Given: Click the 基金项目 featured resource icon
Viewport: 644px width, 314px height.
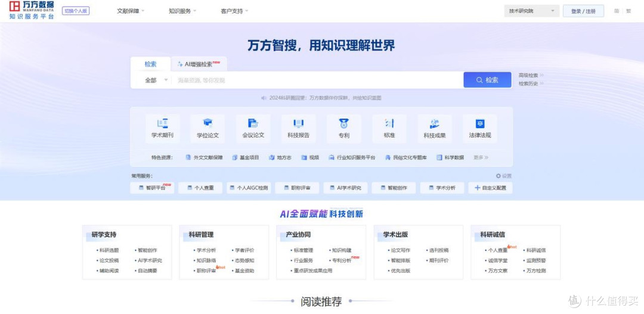Looking at the screenshot, I should (x=235, y=157).
